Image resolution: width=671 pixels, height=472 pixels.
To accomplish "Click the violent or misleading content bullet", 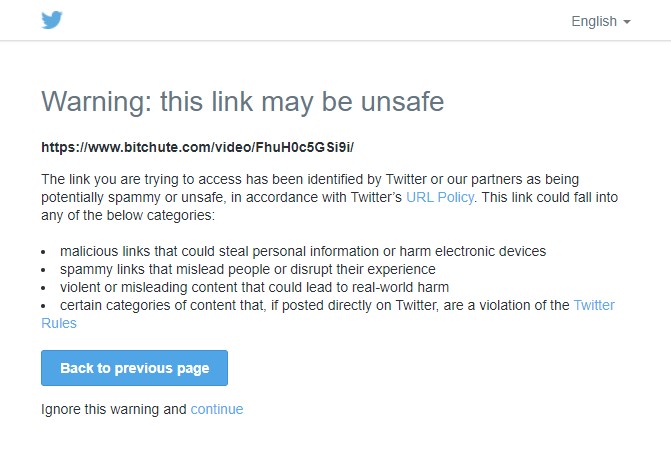I will click(x=255, y=287).
